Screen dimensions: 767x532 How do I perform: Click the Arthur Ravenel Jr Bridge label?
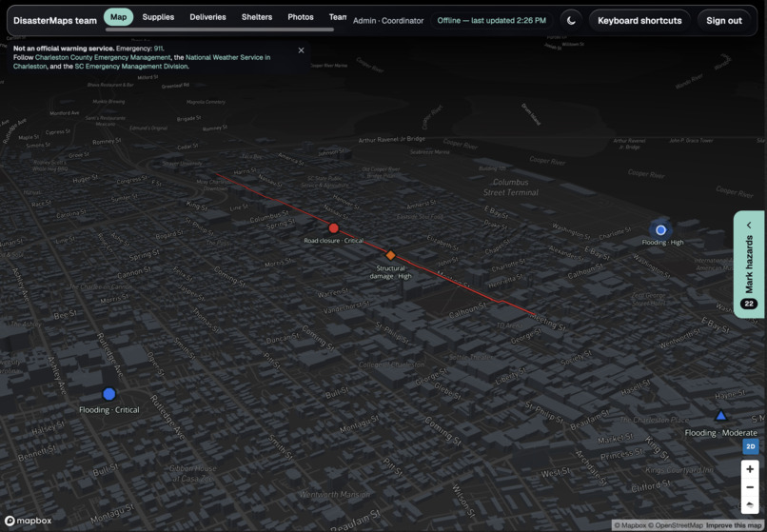(392, 140)
